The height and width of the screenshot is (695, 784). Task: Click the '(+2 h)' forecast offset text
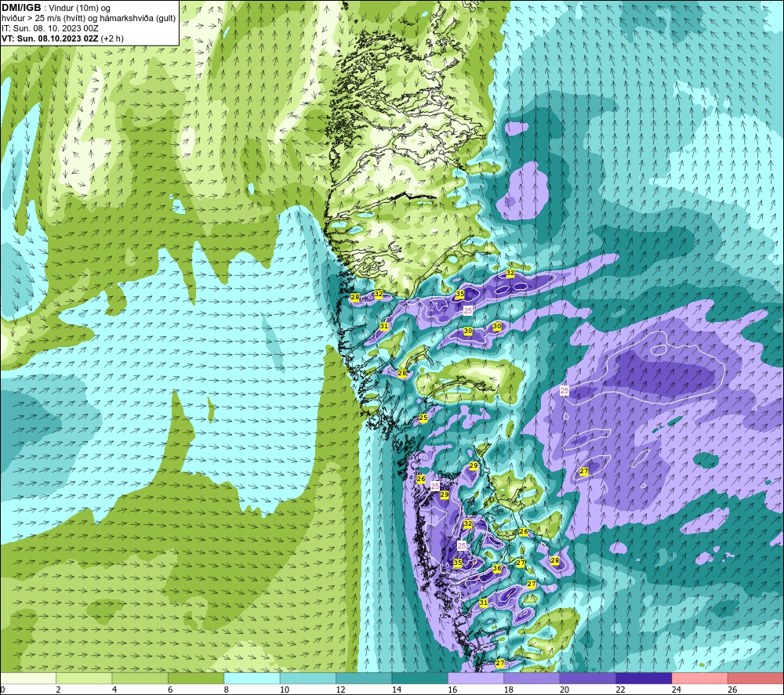coord(112,38)
